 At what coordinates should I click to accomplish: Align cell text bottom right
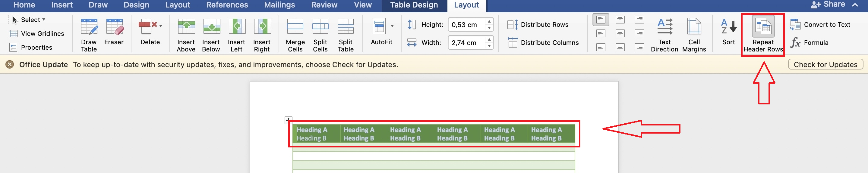click(x=639, y=48)
